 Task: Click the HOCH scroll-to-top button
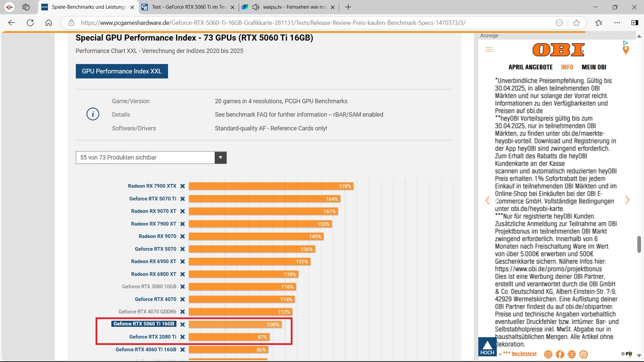coord(487,347)
